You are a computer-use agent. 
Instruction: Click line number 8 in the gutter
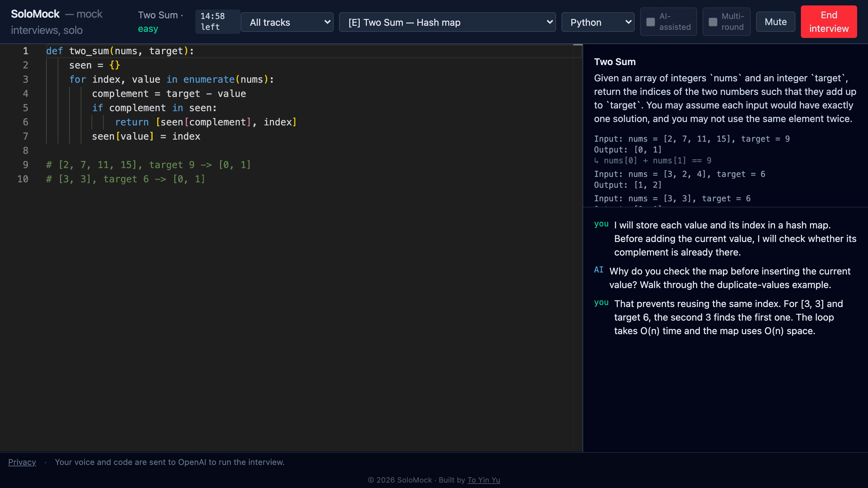click(25, 150)
